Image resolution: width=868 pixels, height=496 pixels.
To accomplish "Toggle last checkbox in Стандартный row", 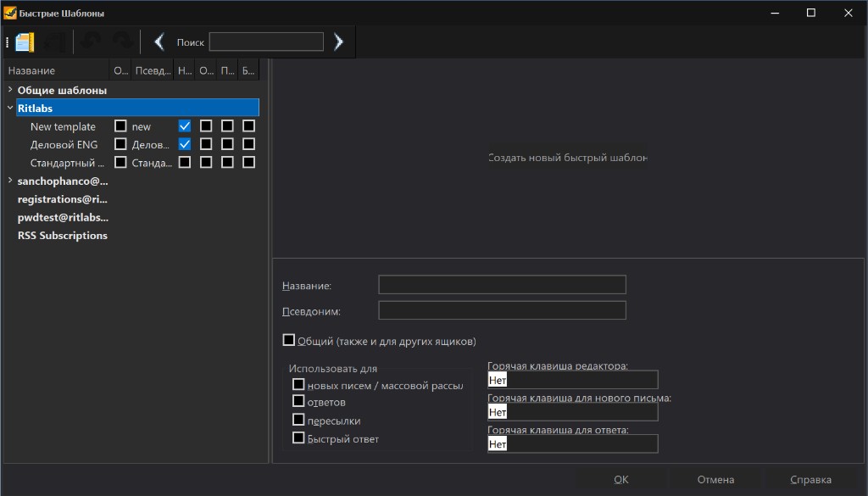I will pyautogui.click(x=248, y=162).
